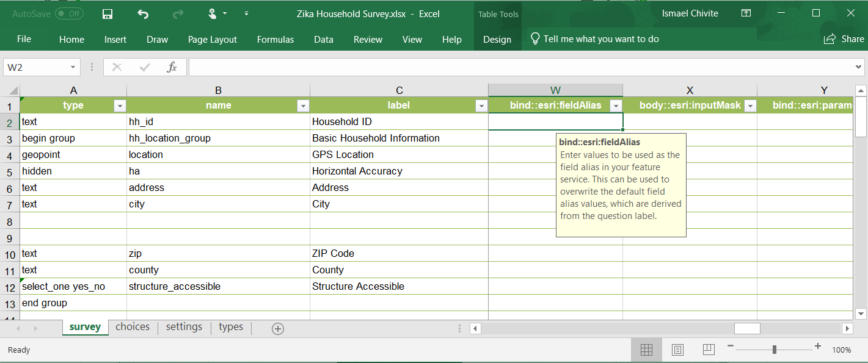Viewport: 868px width, 363px height.
Task: Open Page Break Preview via status bar icon
Action: (x=708, y=350)
